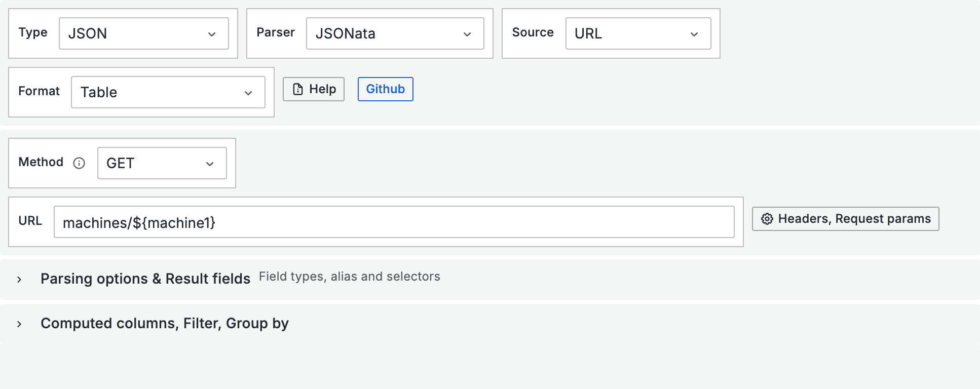
Task: Expand Computed columns, Filter, Group by arrow
Action: [x=19, y=324]
